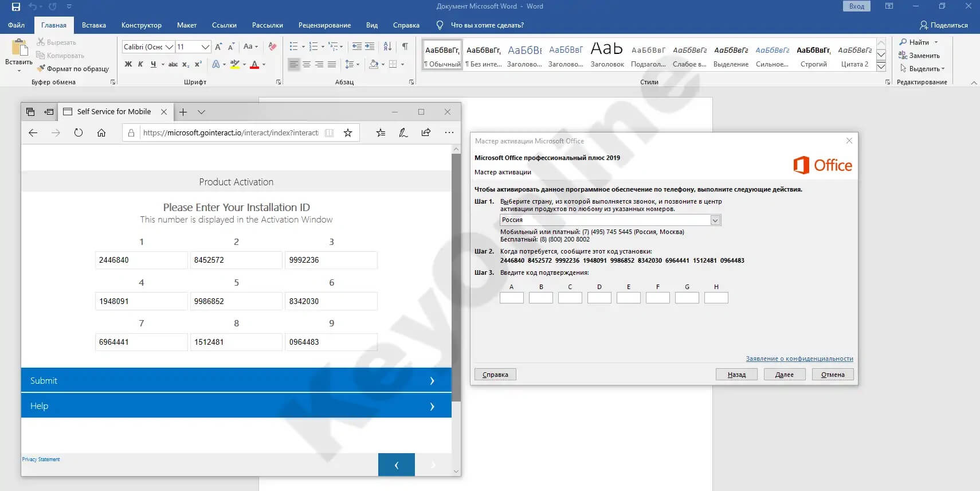
Task: Click confirmation code field H
Action: (716, 298)
